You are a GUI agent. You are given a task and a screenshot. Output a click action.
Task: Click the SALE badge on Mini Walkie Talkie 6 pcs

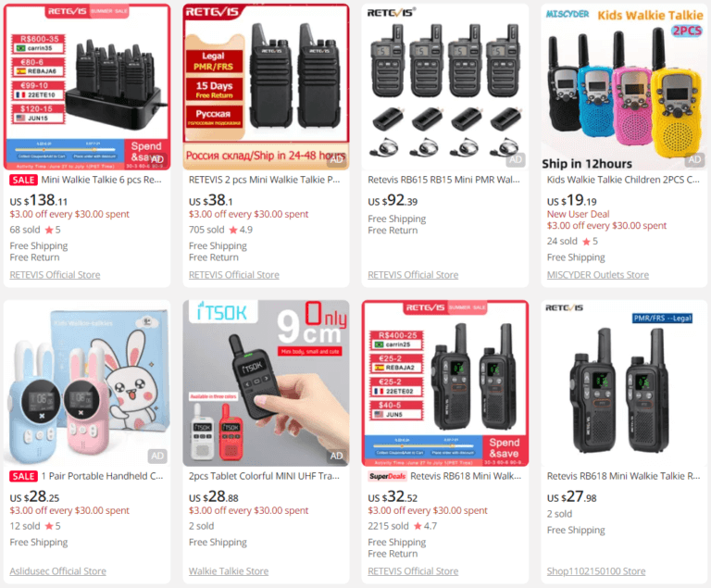(23, 181)
